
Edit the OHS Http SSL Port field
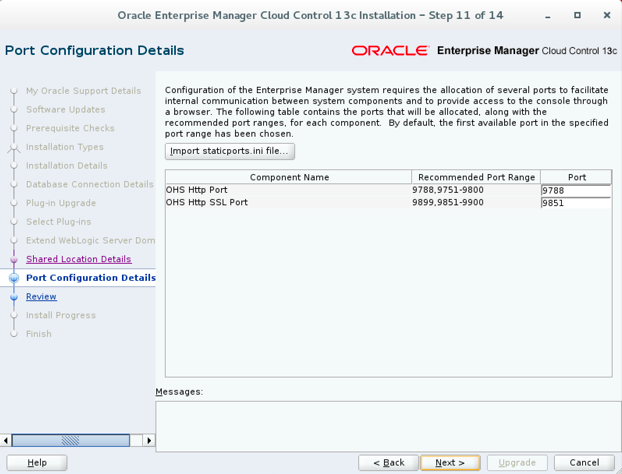point(576,203)
